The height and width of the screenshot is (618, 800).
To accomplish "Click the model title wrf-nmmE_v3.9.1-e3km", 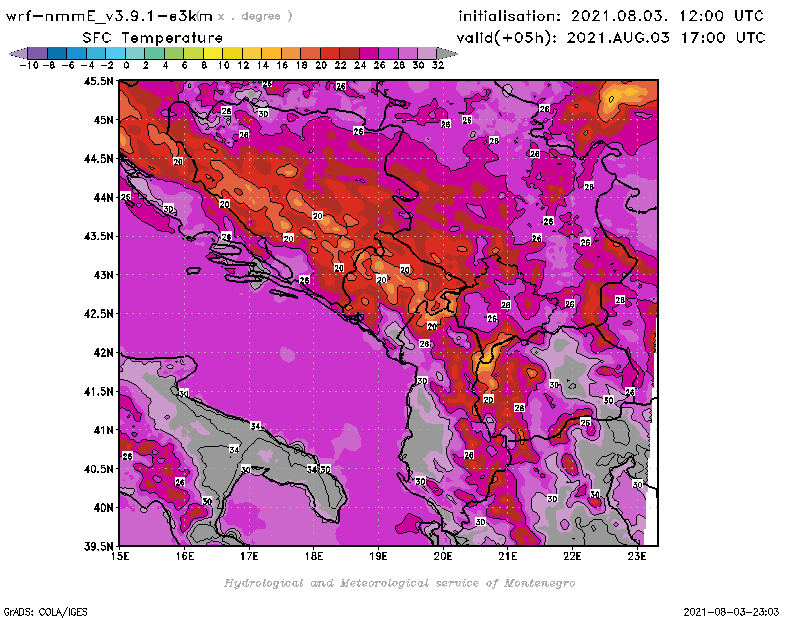I will (x=108, y=16).
